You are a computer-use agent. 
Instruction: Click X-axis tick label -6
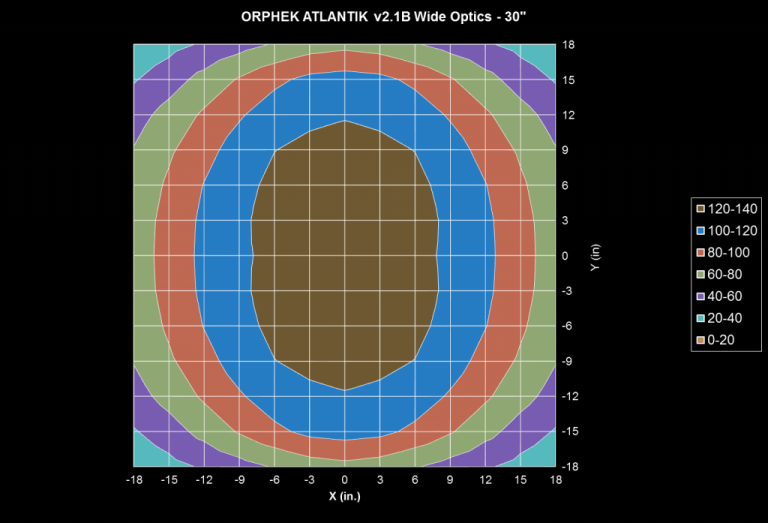pyautogui.click(x=274, y=480)
